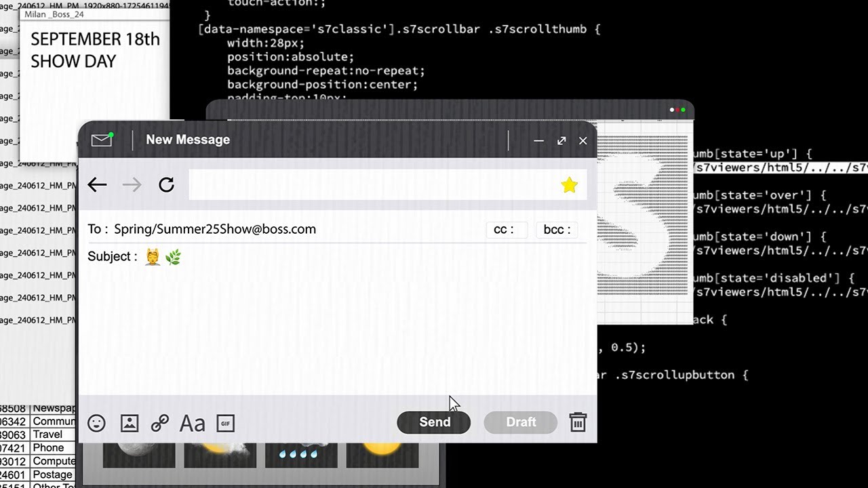Image resolution: width=868 pixels, height=488 pixels.
Task: Click the To recipient Spring/Summer25Show@boss.com
Action: [x=215, y=229]
